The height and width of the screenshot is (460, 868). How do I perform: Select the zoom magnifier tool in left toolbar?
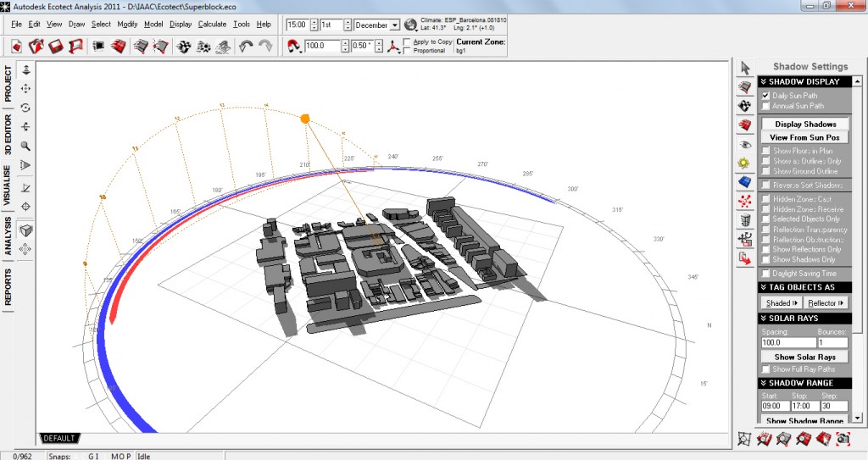(x=25, y=146)
